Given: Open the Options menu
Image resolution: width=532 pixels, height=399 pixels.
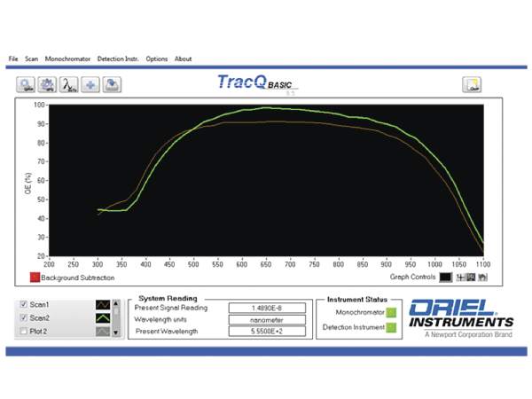Looking at the screenshot, I should 157,59.
